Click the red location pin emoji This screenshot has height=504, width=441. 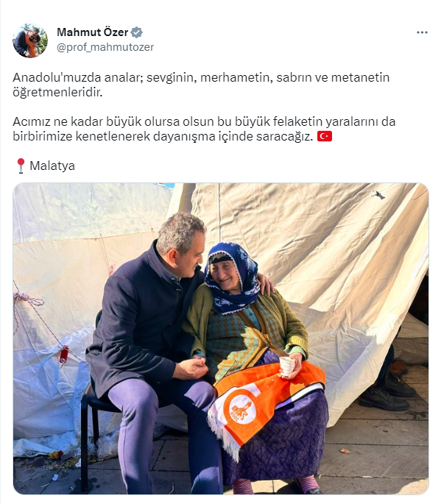21,166
